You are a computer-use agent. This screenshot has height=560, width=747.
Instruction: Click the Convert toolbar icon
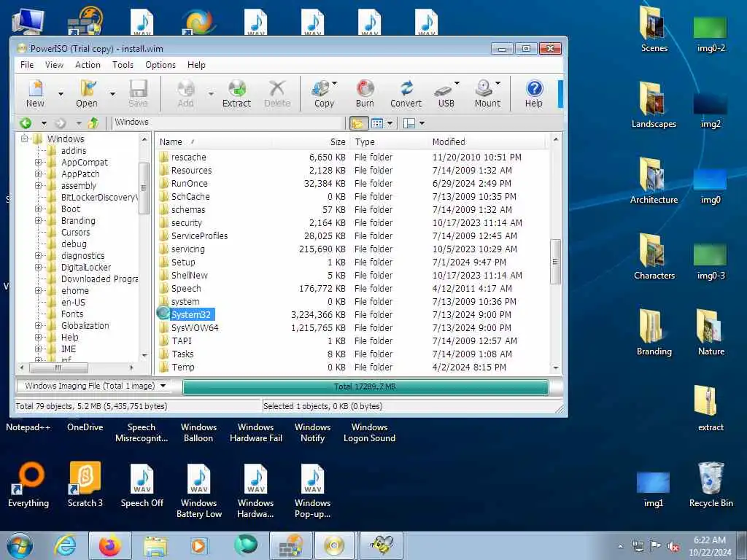tap(406, 93)
